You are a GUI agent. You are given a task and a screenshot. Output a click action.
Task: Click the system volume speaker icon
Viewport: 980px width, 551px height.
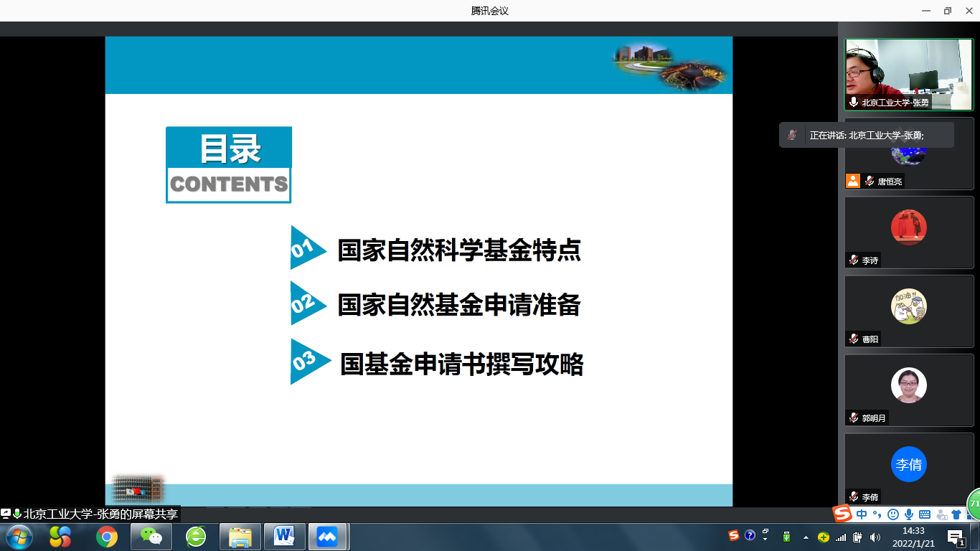click(875, 537)
